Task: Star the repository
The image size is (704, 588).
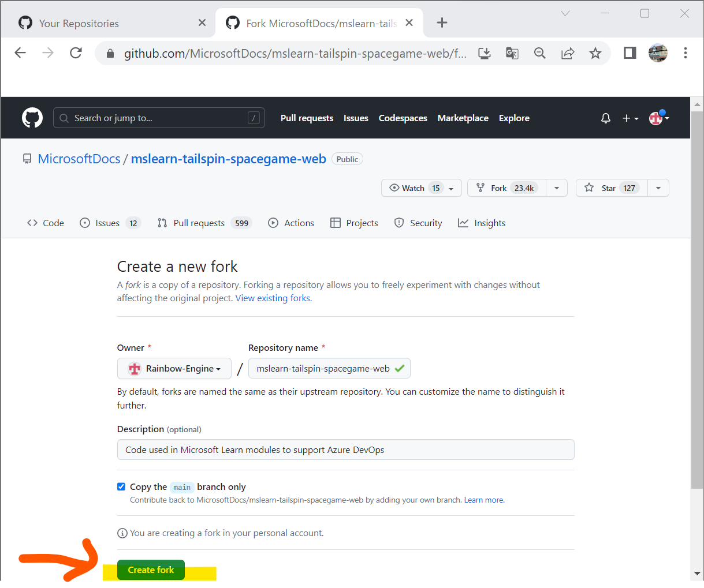Action: click(x=612, y=188)
